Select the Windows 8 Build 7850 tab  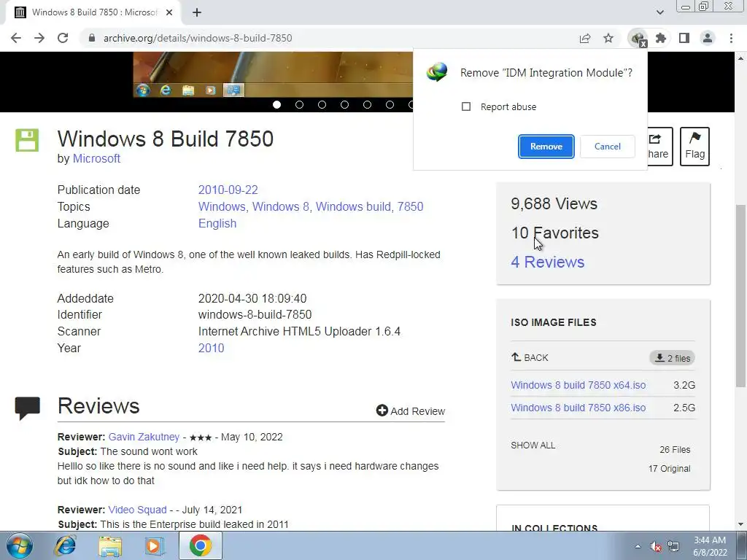pyautogui.click(x=93, y=12)
